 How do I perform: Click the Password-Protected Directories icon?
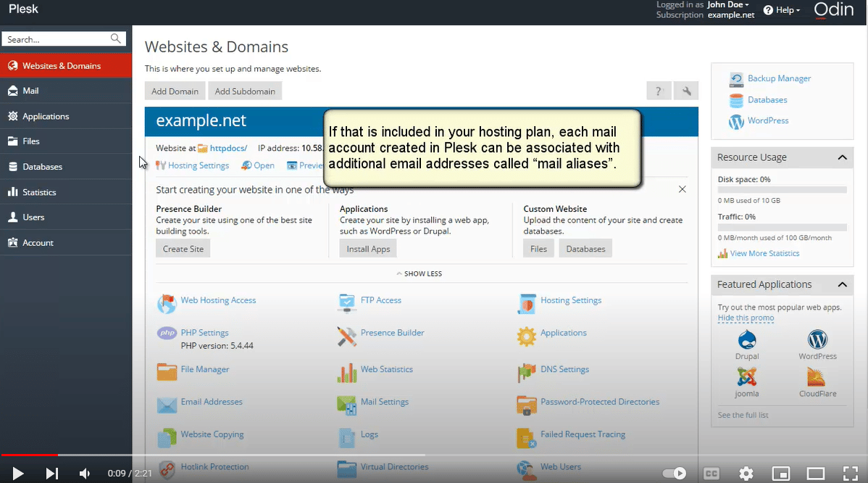[x=527, y=405]
